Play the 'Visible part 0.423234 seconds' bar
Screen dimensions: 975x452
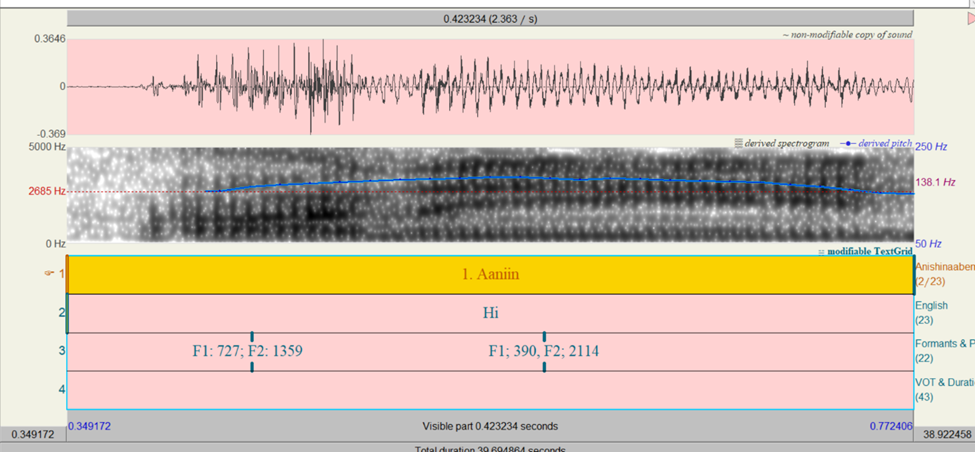491,427
